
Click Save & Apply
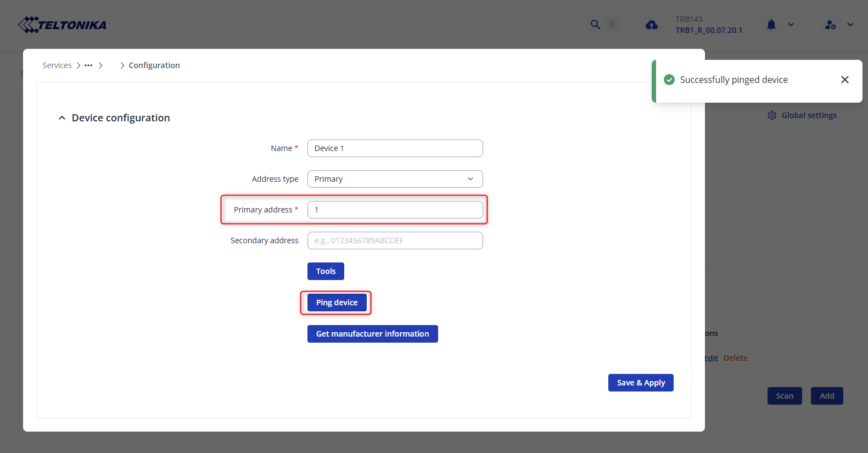[x=641, y=383]
